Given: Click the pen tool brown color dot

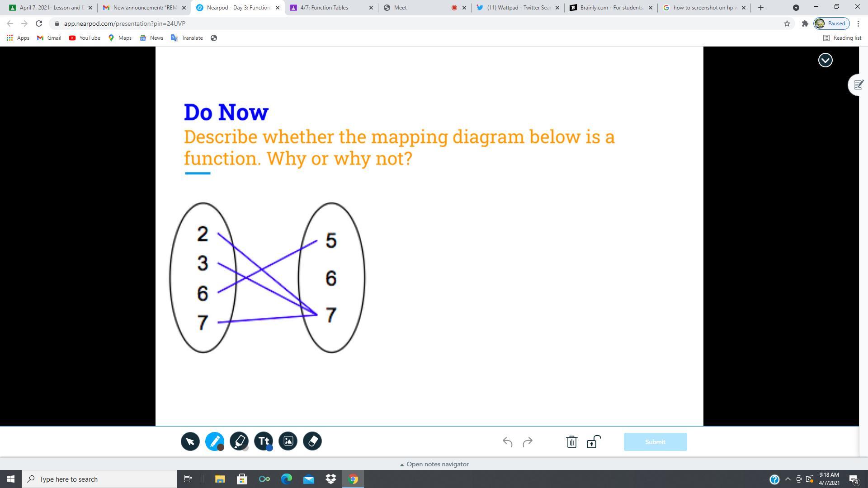Looking at the screenshot, I should click(x=221, y=447).
